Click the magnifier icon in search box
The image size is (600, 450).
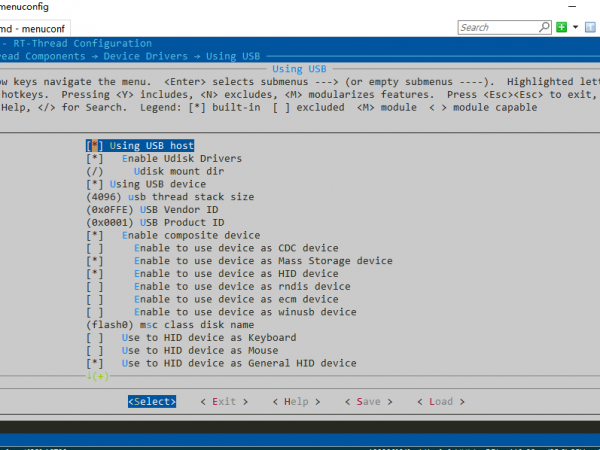click(545, 27)
